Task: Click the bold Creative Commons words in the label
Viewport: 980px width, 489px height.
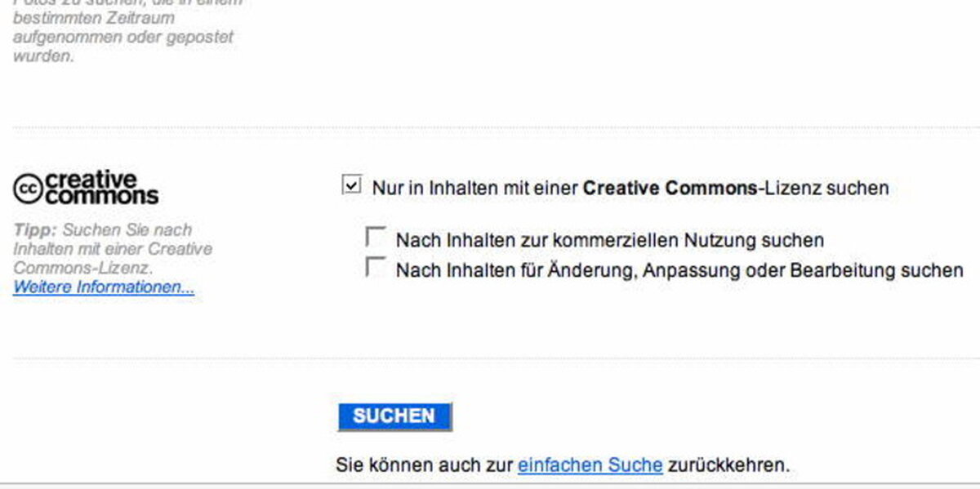Action: [x=670, y=188]
